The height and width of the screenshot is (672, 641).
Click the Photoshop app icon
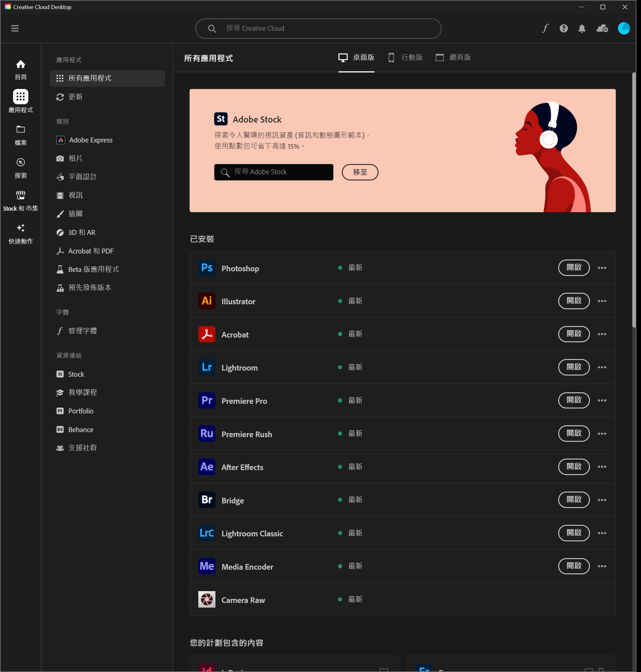[x=207, y=268]
